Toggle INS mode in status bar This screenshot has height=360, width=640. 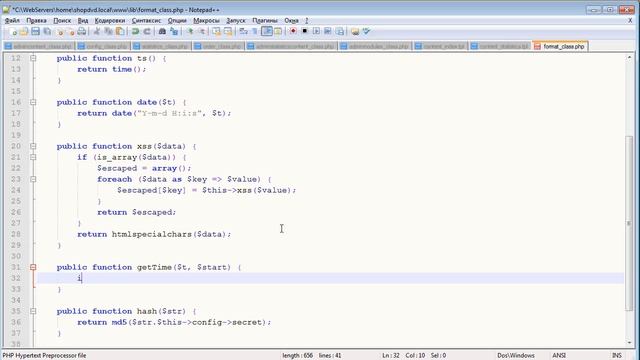point(616,356)
